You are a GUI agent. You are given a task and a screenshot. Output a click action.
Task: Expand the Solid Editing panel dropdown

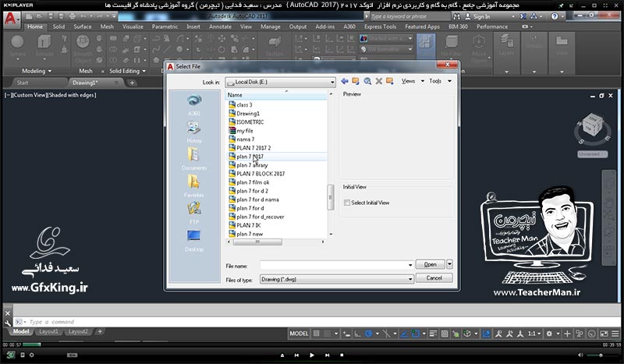[x=128, y=71]
